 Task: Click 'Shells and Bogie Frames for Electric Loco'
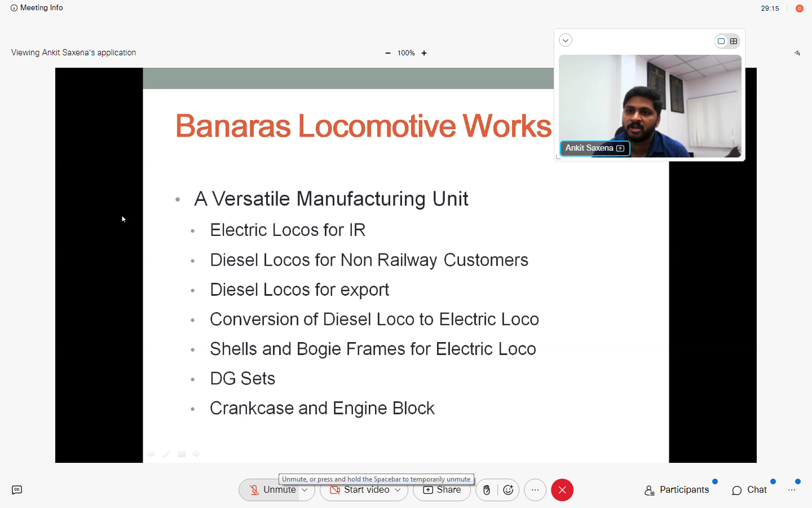click(x=373, y=349)
